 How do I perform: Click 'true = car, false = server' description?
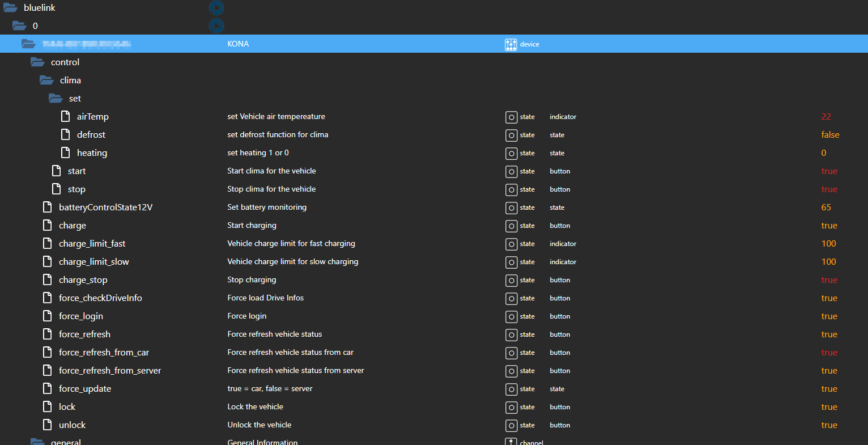click(270, 388)
